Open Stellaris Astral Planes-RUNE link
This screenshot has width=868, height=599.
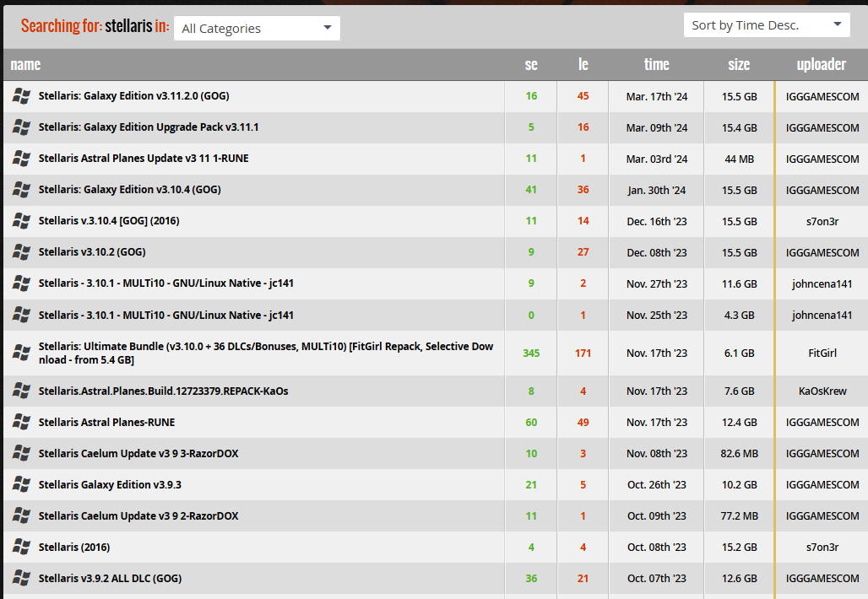[107, 422]
